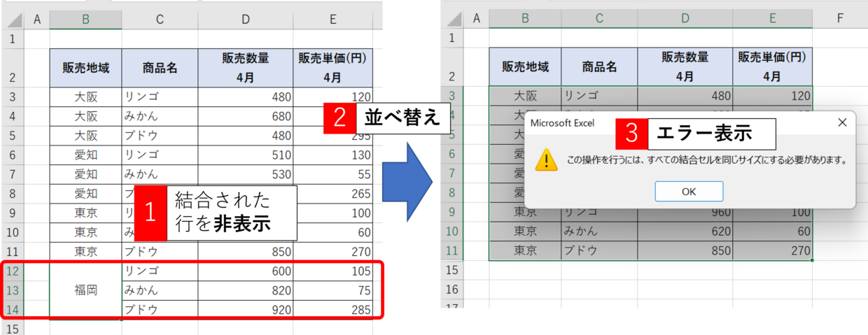Viewport: 868px width, 335px height.
Task: Select column F header in right worksheet
Action: pos(839,18)
